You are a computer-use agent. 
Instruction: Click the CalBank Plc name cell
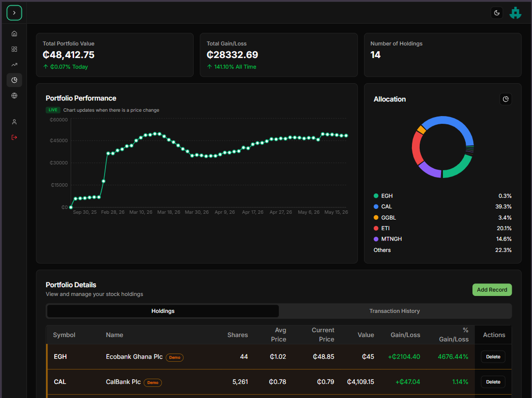[123, 382]
